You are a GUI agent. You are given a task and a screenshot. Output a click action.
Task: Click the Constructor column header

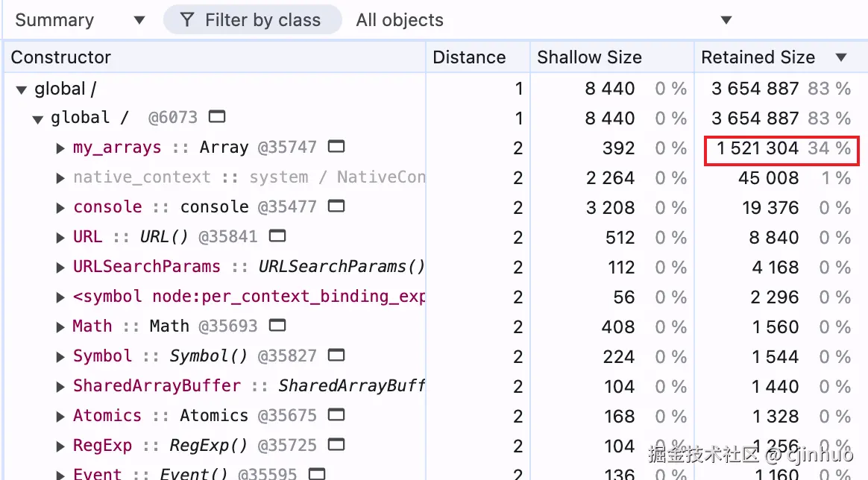click(61, 57)
